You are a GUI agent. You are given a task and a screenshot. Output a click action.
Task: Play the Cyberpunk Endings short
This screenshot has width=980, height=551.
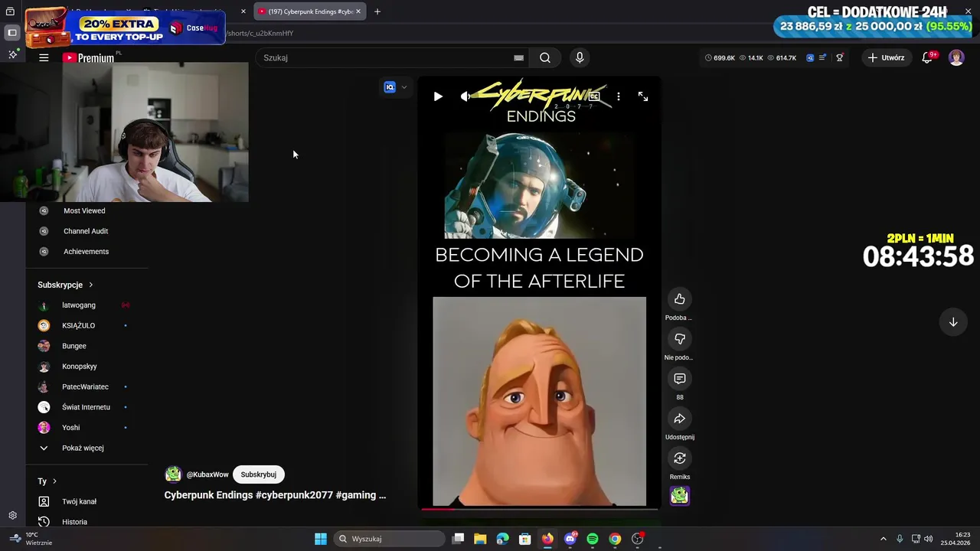438,96
